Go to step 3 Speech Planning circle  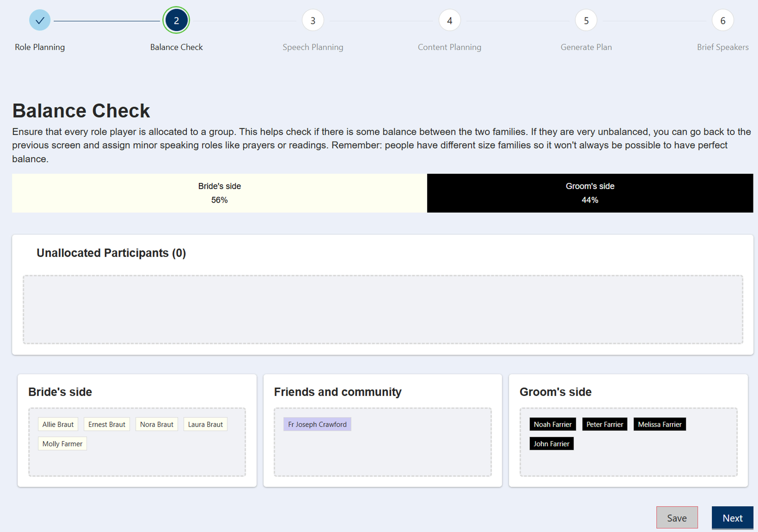click(313, 21)
